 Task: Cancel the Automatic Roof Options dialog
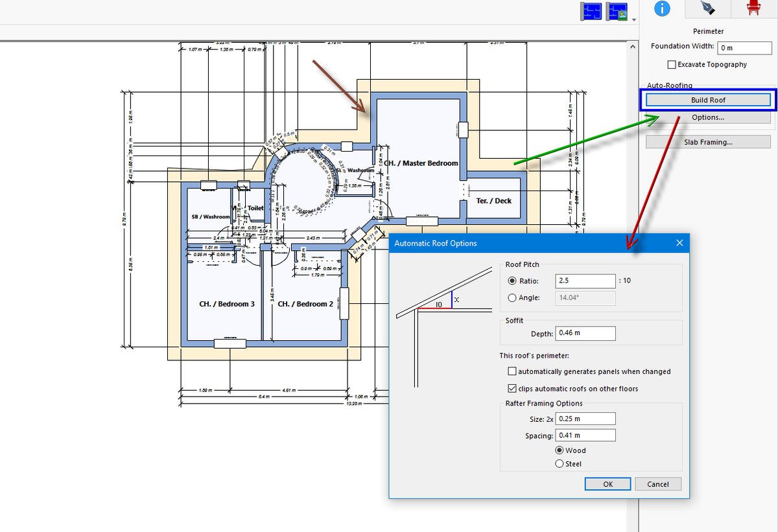(x=657, y=484)
